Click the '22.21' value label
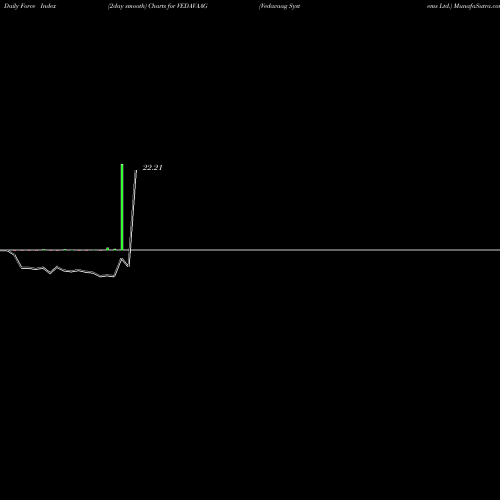 tap(152, 168)
